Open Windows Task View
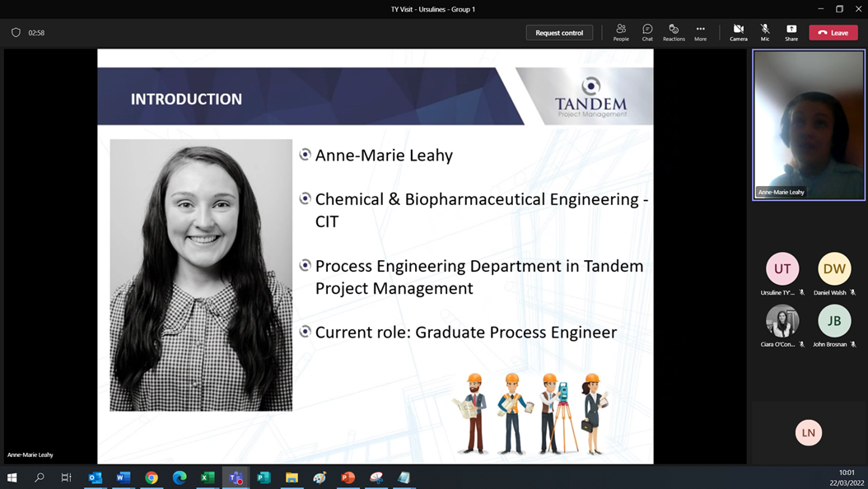This screenshot has height=489, width=868. (x=67, y=477)
